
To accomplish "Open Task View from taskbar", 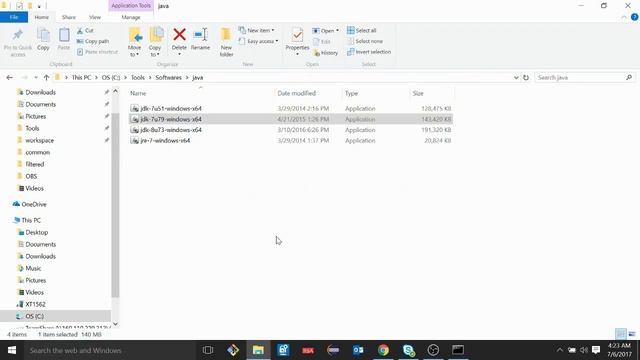I will tap(208, 350).
